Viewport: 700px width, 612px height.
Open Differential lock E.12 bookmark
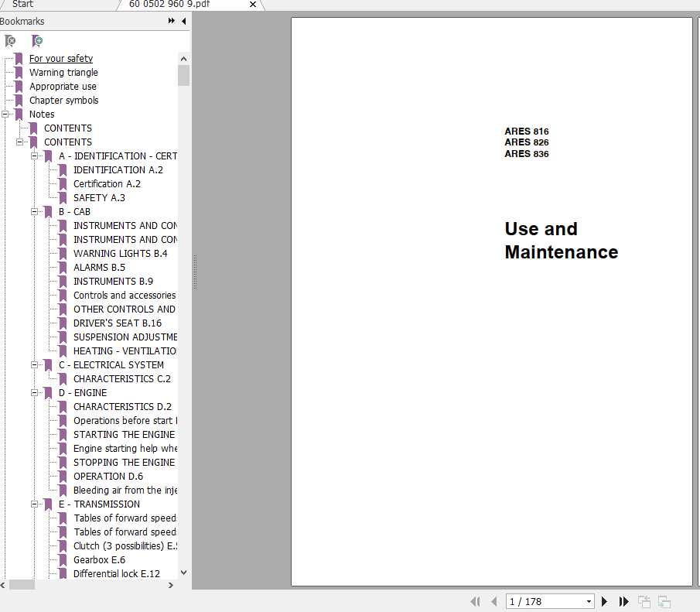click(117, 573)
